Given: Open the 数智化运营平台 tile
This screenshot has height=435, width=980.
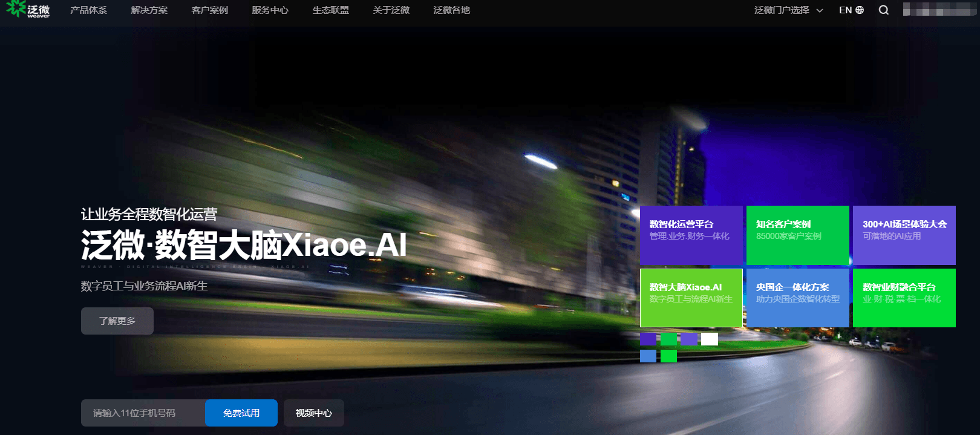Looking at the screenshot, I should pos(691,235).
